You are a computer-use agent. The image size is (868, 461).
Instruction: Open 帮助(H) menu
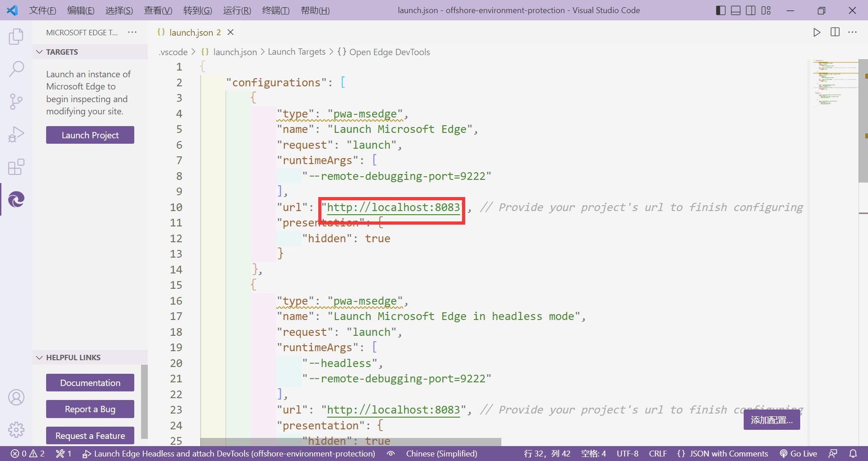[315, 10]
